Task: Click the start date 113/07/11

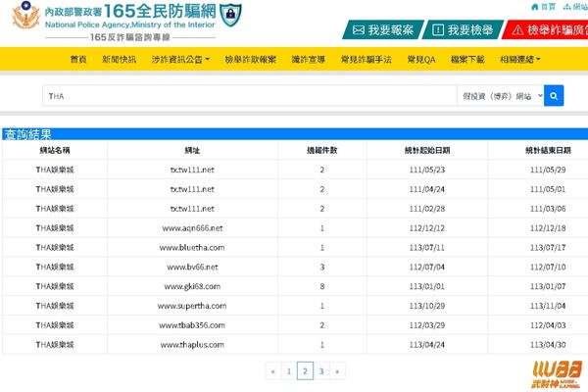Action: pos(427,248)
